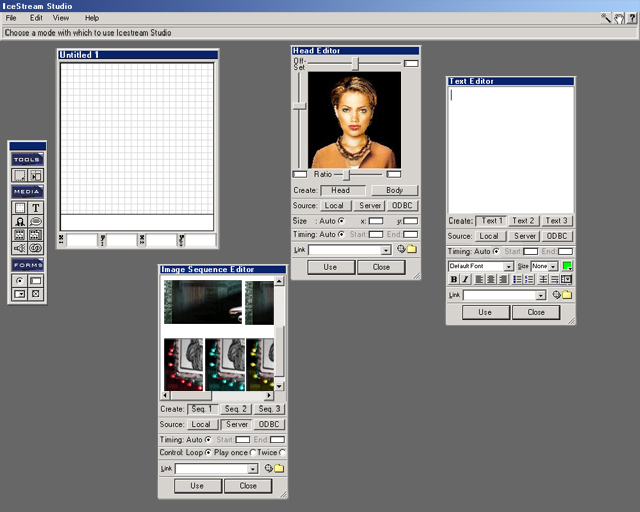Click the globe link icon in Head Editor
The width and height of the screenshot is (640, 512).
click(x=401, y=249)
